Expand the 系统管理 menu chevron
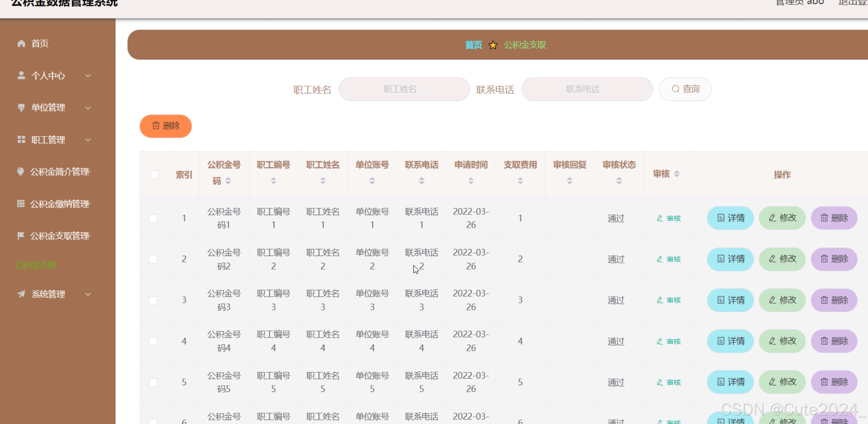Image resolution: width=868 pixels, height=424 pixels. pos(88,294)
